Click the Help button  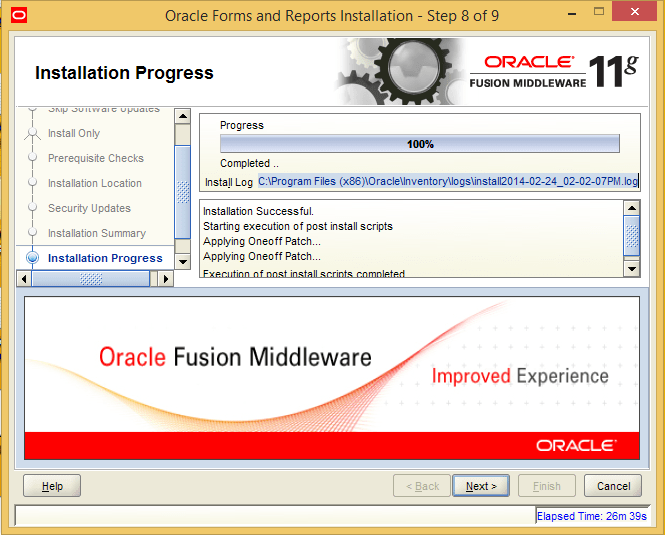52,486
